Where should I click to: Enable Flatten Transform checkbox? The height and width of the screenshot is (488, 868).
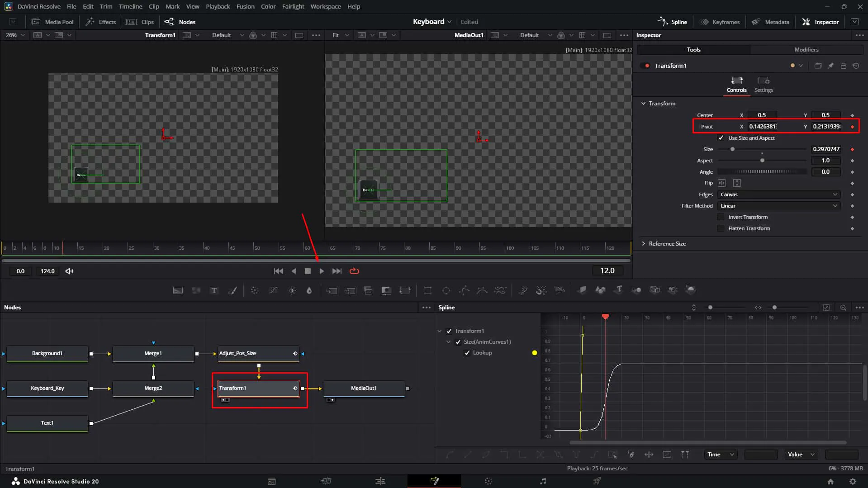click(x=721, y=228)
